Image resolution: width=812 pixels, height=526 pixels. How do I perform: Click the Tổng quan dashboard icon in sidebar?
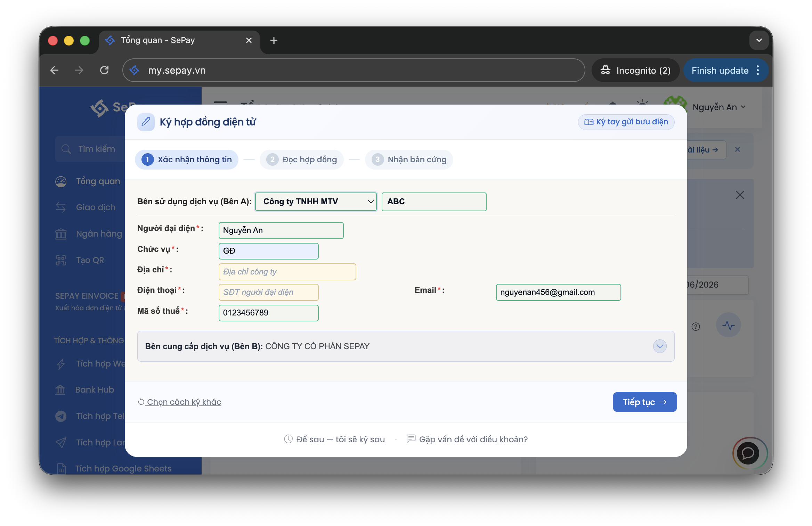[61, 181]
